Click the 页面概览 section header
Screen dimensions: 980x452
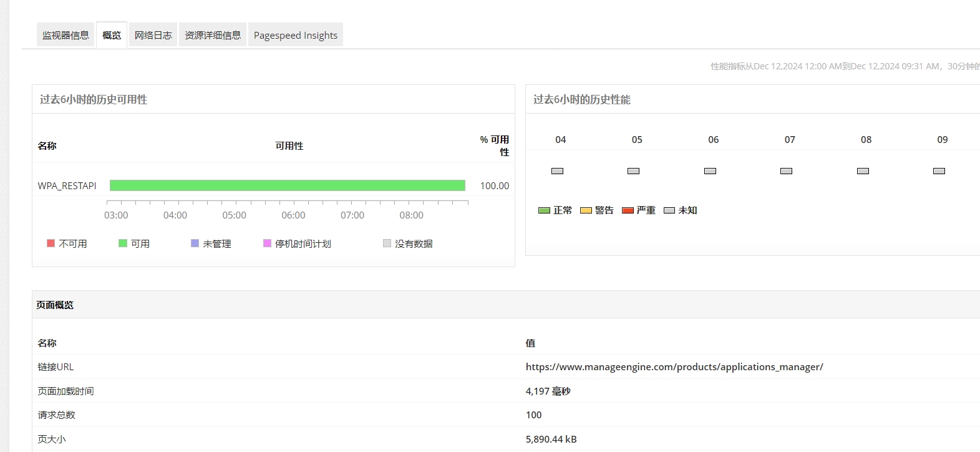[x=55, y=305]
